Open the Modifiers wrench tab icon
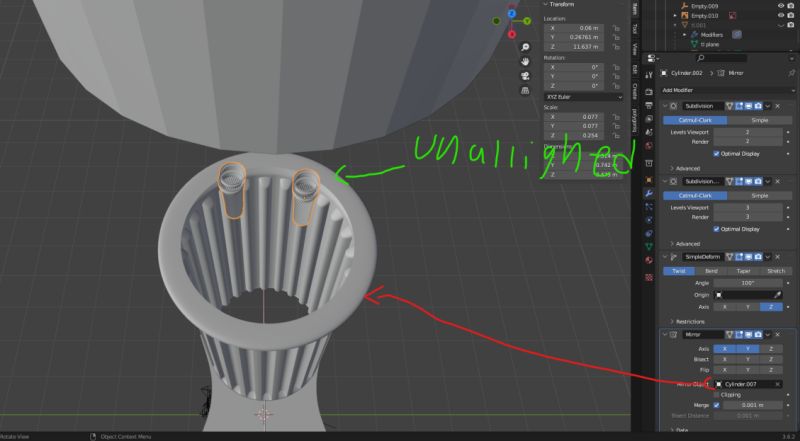This screenshot has height=441, width=800. click(x=648, y=193)
